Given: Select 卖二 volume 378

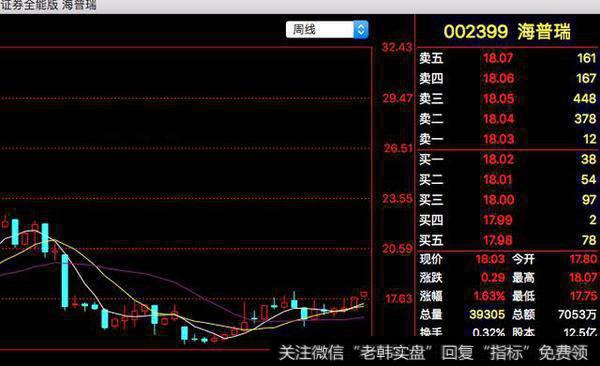Looking at the screenshot, I should [585, 119].
